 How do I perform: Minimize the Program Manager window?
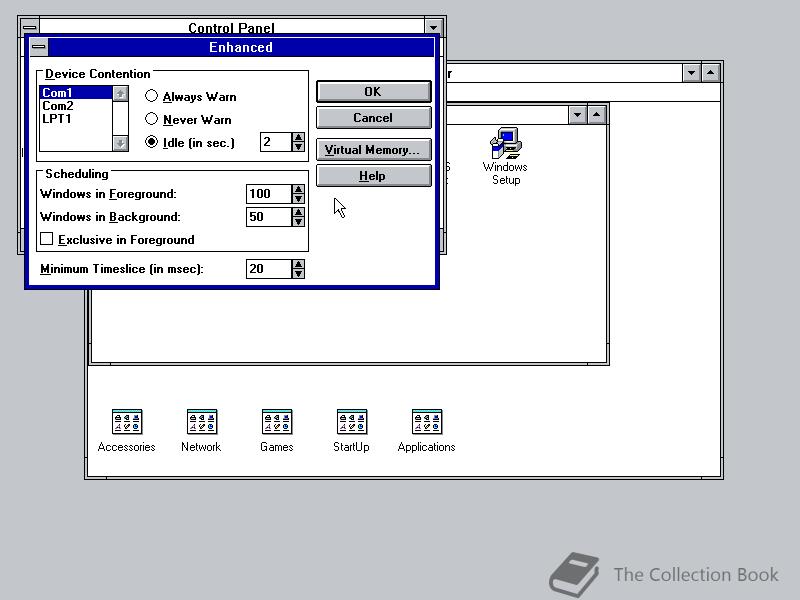click(691, 73)
